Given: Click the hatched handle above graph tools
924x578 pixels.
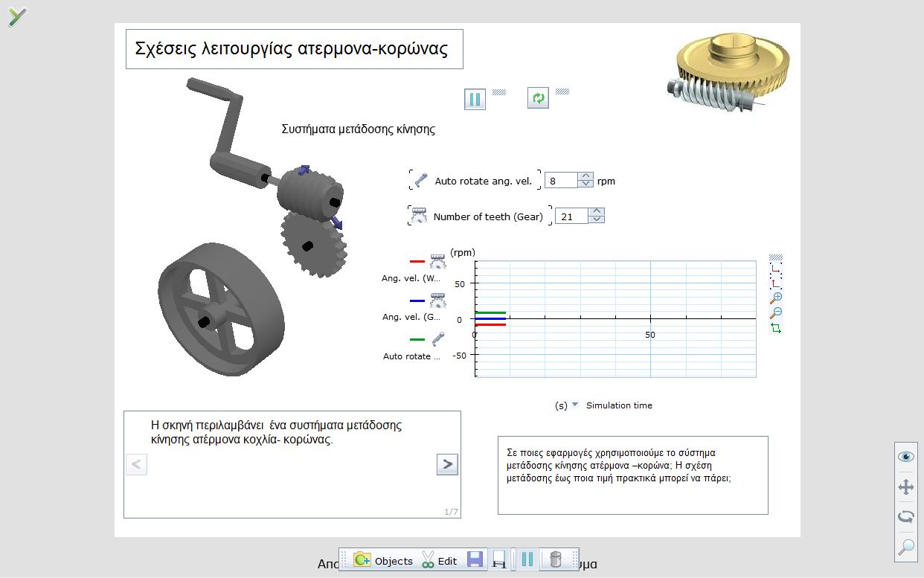Looking at the screenshot, I should click(776, 257).
